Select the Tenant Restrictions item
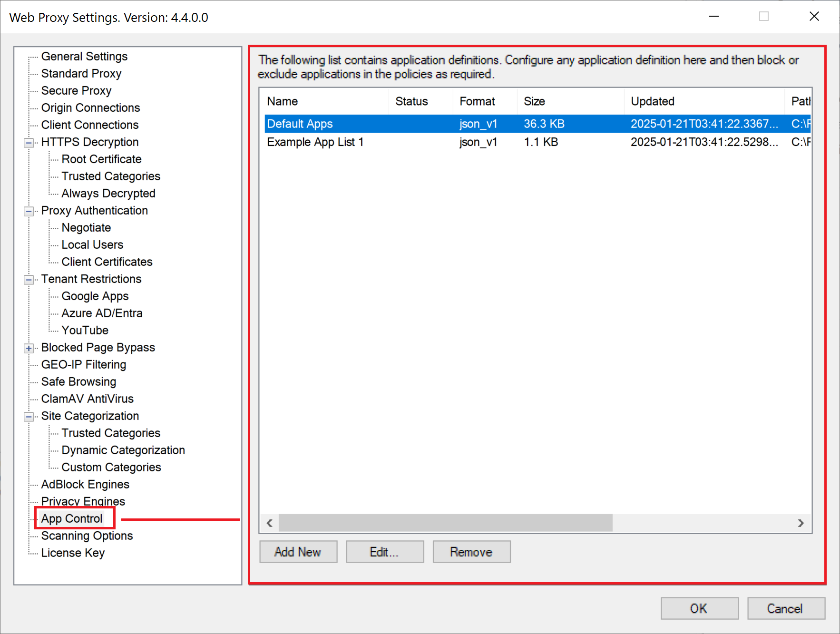Viewport: 840px width, 634px height. pyautogui.click(x=91, y=279)
